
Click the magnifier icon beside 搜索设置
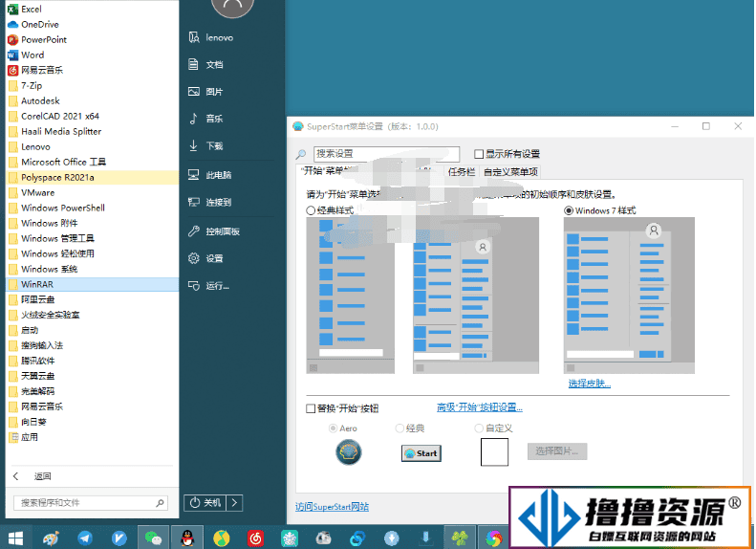click(301, 154)
